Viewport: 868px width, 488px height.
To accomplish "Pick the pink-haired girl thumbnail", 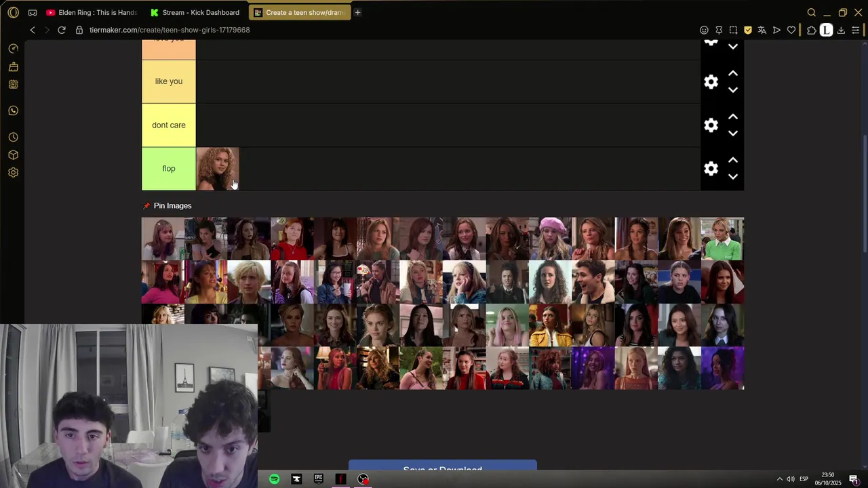I will [x=507, y=325].
